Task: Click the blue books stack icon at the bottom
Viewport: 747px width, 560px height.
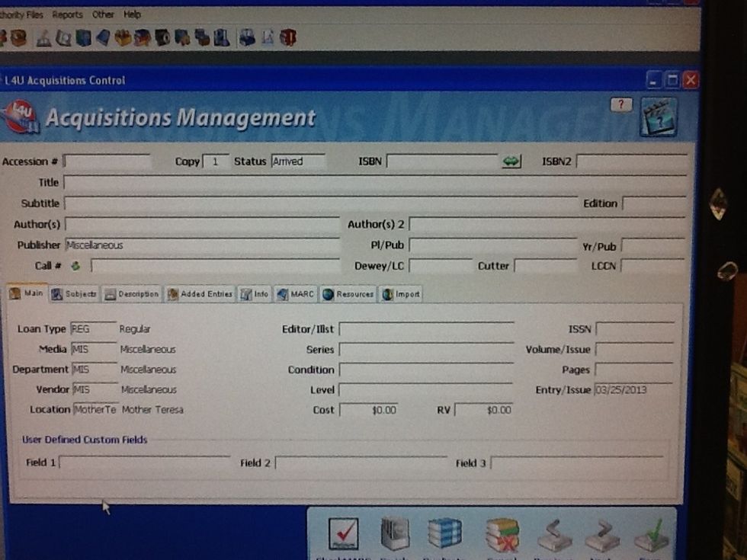Action: [444, 532]
